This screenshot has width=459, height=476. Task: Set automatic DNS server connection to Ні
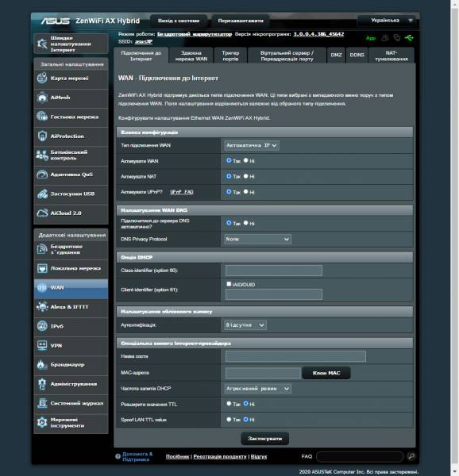pos(245,223)
